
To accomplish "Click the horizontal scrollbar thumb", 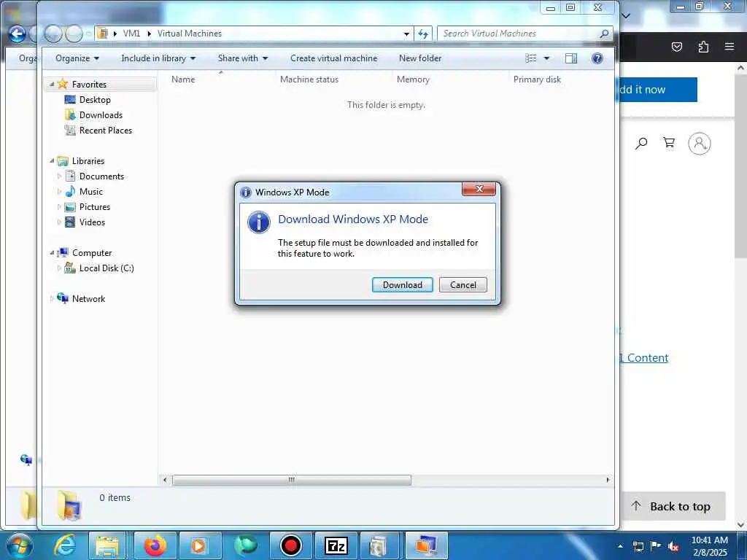I will (292, 480).
